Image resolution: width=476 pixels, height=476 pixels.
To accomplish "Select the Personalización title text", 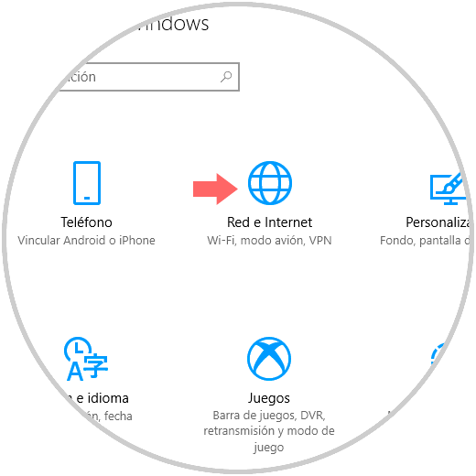I will 438,222.
